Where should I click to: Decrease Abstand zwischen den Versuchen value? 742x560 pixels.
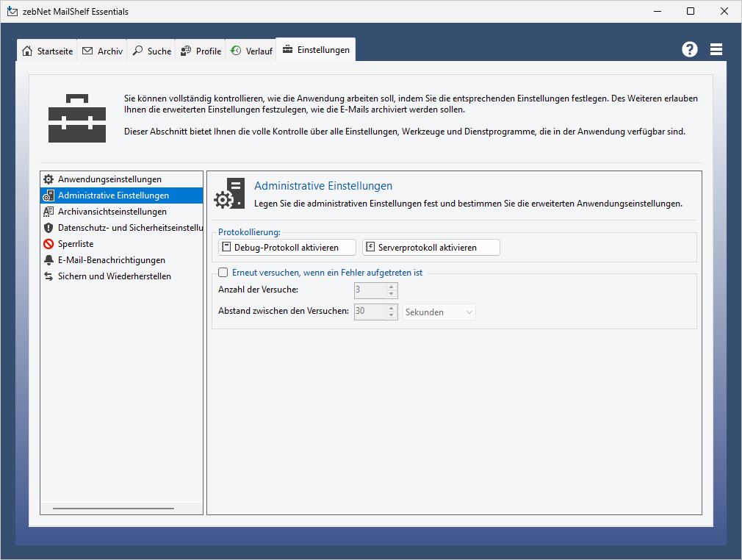[392, 316]
